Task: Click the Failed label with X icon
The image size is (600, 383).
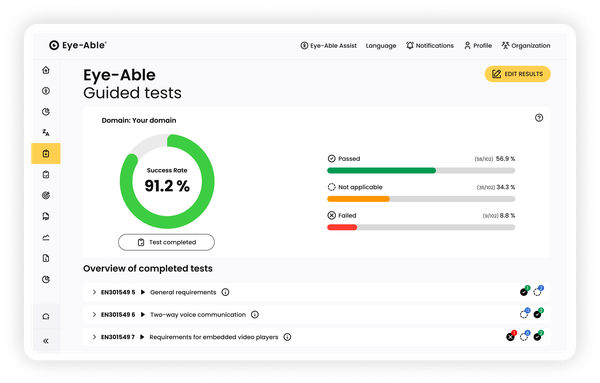Action: (342, 215)
